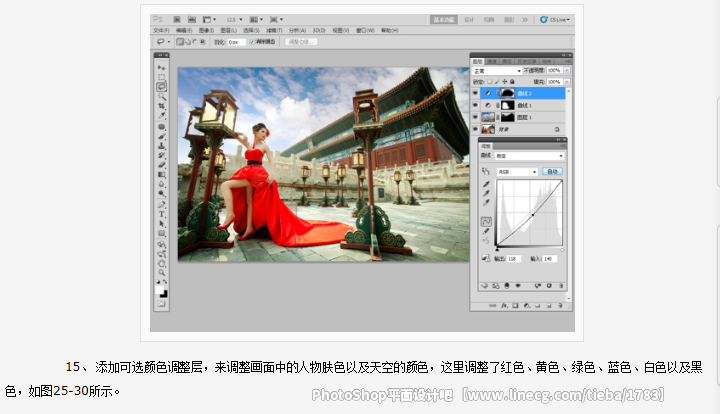Click the foreground color swatch
This screenshot has height=414, width=720.
[x=159, y=290]
